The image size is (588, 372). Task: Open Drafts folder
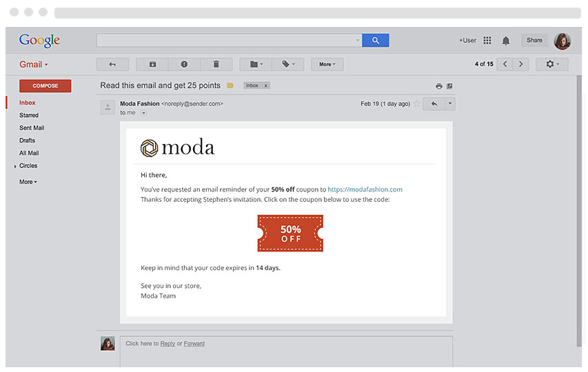27,141
